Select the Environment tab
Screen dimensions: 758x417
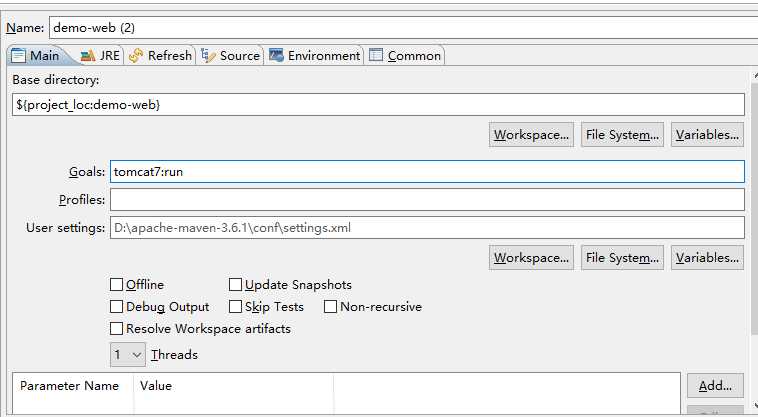(314, 56)
